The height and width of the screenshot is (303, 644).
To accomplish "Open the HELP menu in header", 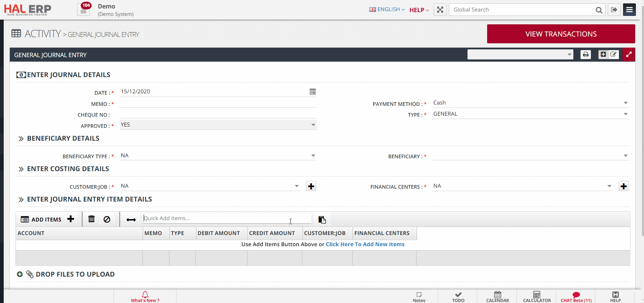I will click(419, 10).
